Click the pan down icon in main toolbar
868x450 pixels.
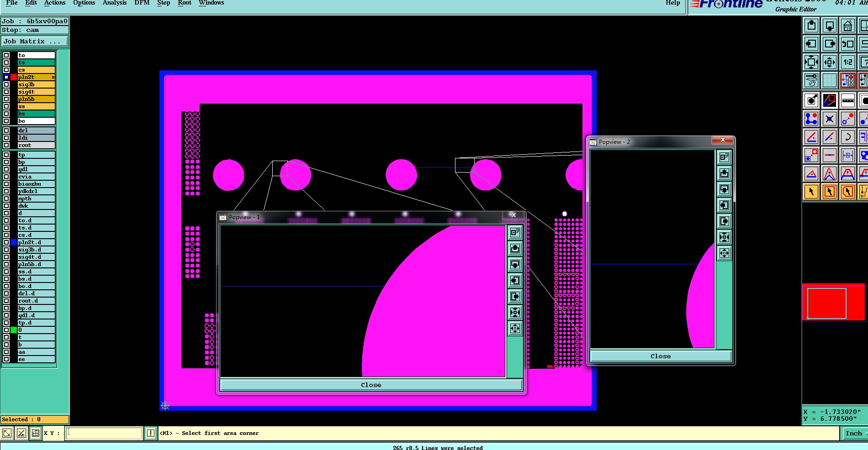[x=830, y=26]
